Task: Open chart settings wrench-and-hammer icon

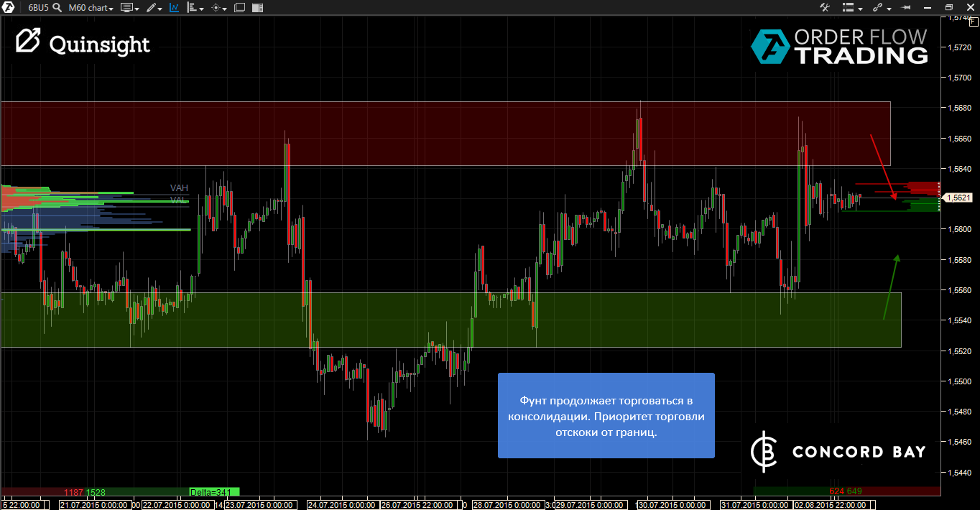Action: pos(825,8)
